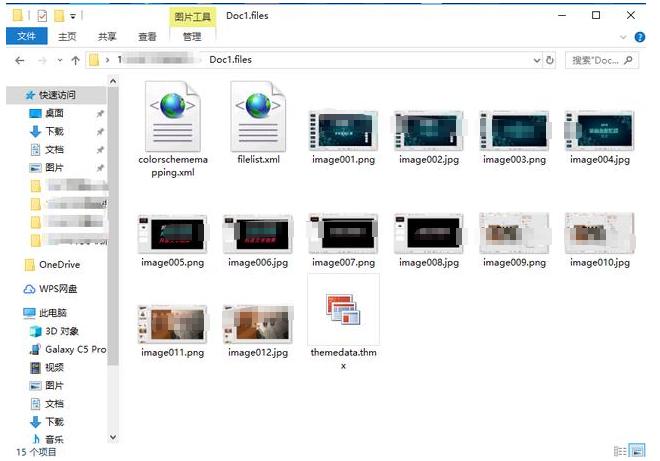Image resolution: width=660 pixels, height=461 pixels.
Task: Select filelist.xml file icon
Action: pos(258,117)
